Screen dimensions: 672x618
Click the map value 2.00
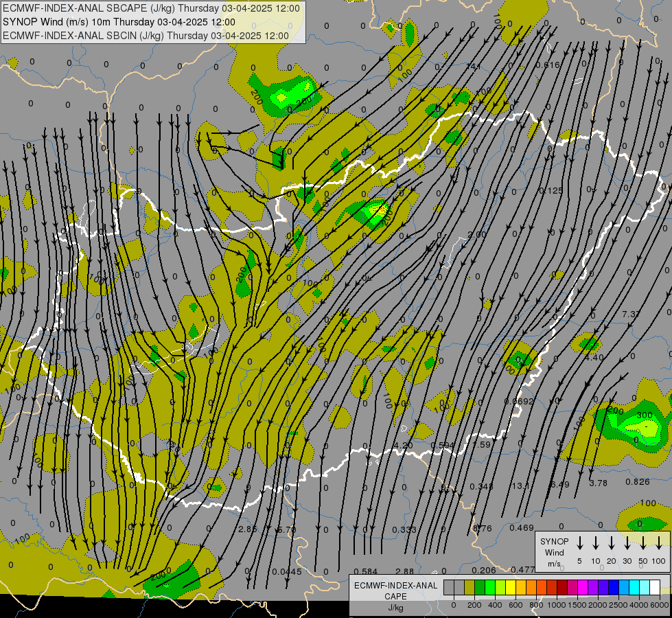point(477,235)
